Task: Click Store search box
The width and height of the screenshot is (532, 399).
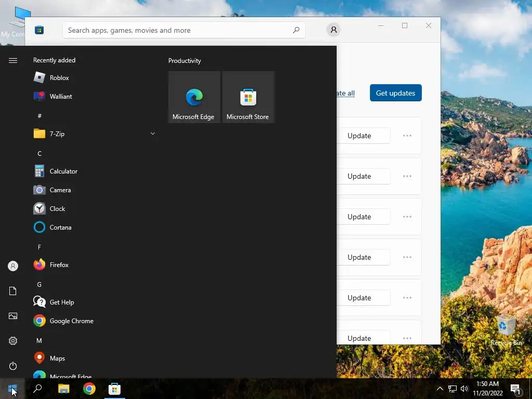Action: pos(183,30)
